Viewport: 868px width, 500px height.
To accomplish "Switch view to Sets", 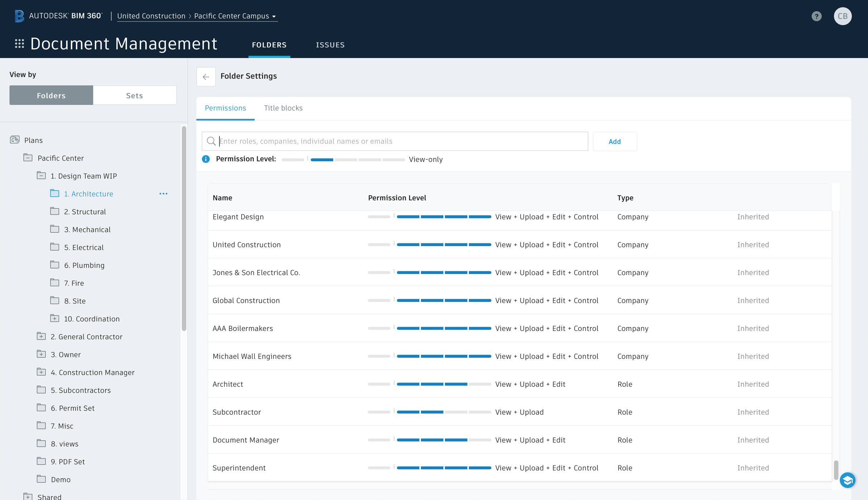I will pos(134,95).
